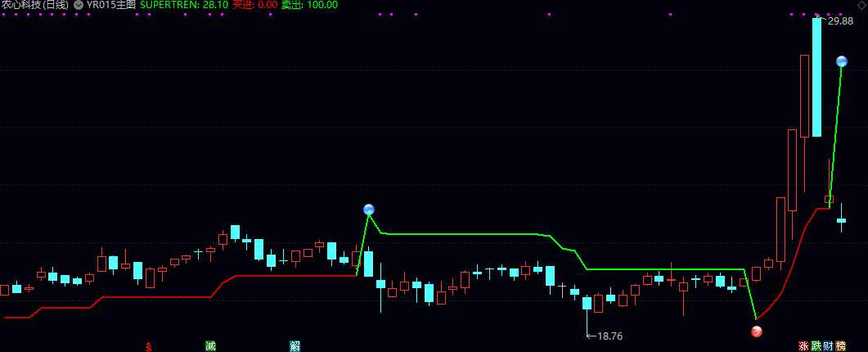The image size is (868, 352).
Task: Click the YR015主图 indicator name
Action: [111, 5]
